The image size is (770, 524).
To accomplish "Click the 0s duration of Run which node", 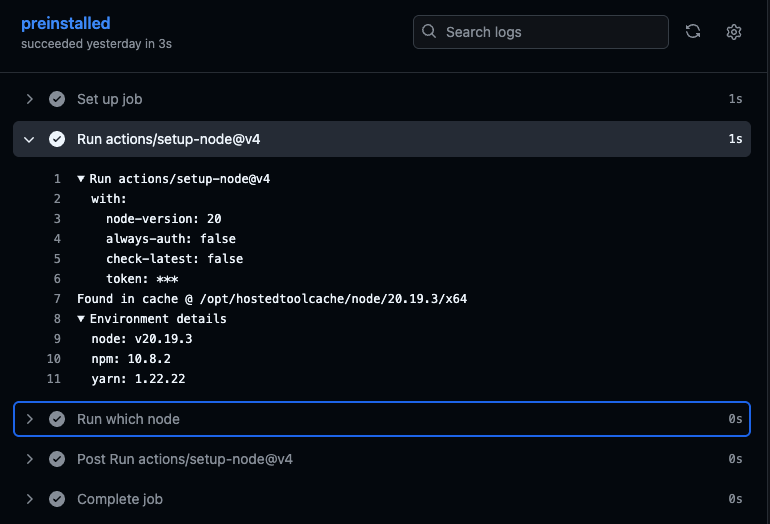I will (735, 419).
